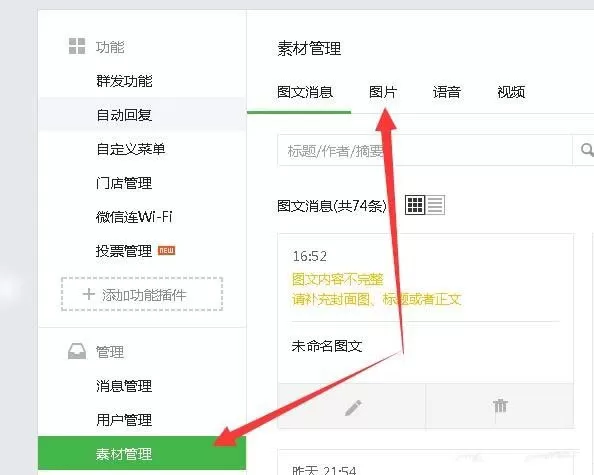Click 图文内容不完整 warning text
Viewport: 594px width, 475px height.
click(x=338, y=280)
